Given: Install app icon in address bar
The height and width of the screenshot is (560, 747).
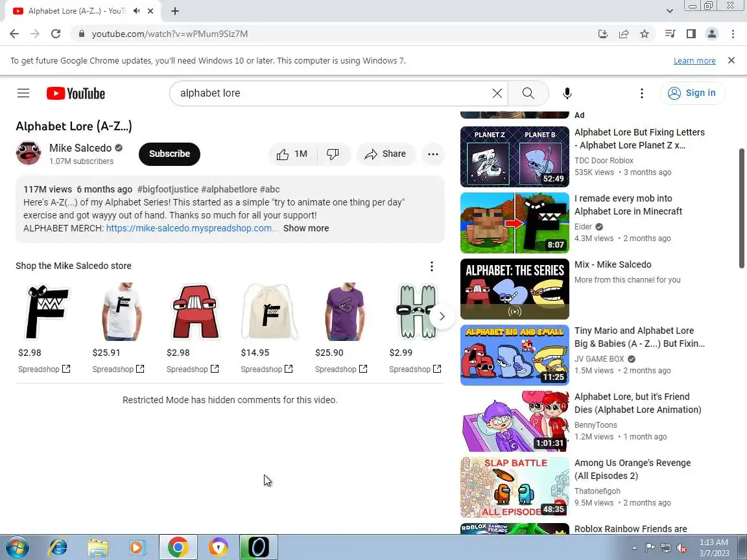Looking at the screenshot, I should point(602,34).
